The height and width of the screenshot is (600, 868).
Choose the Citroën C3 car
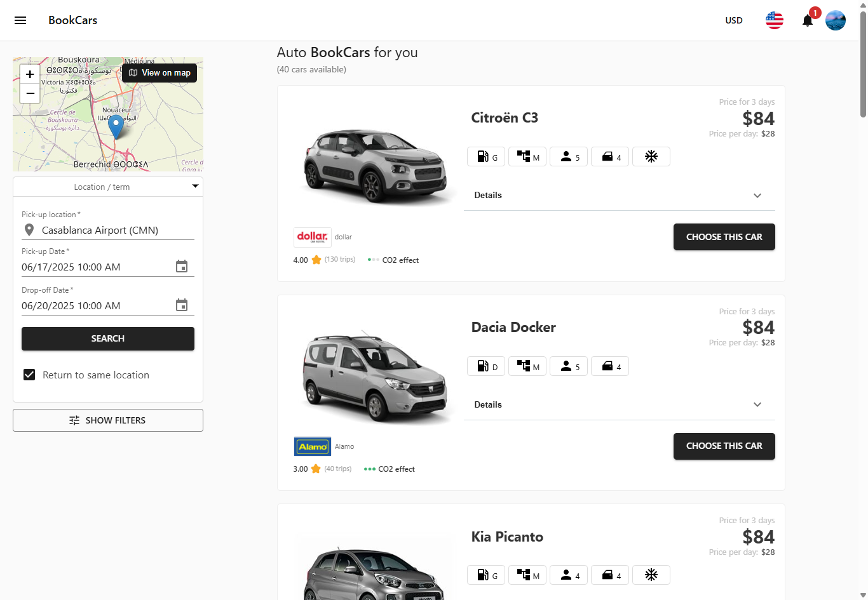tap(724, 237)
